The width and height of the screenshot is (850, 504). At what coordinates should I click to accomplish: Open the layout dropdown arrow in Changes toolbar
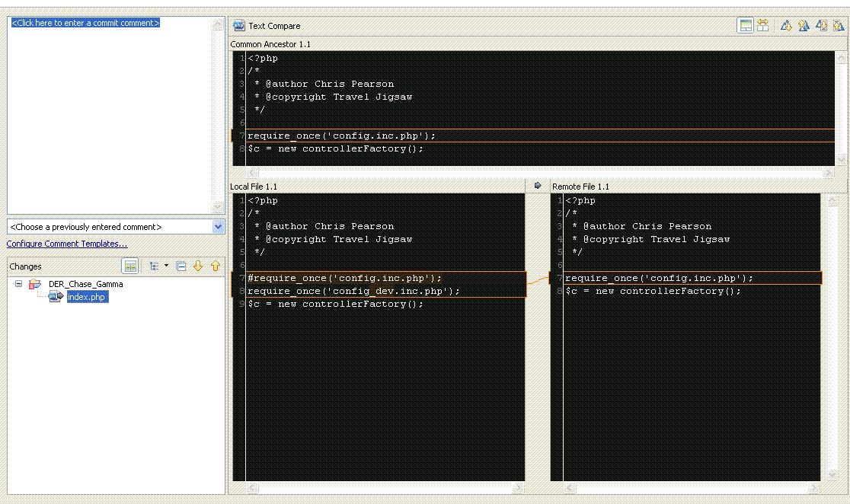167,266
